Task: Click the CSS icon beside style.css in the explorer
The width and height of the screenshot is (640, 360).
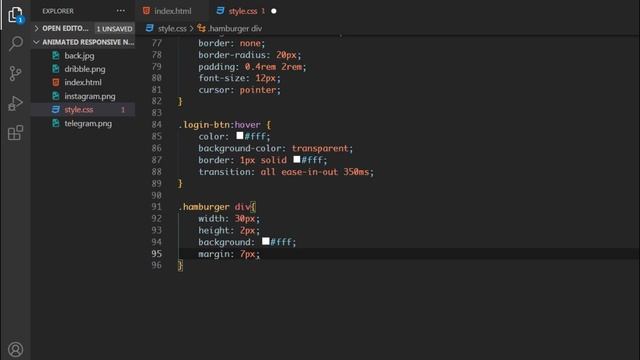Action: (56, 109)
